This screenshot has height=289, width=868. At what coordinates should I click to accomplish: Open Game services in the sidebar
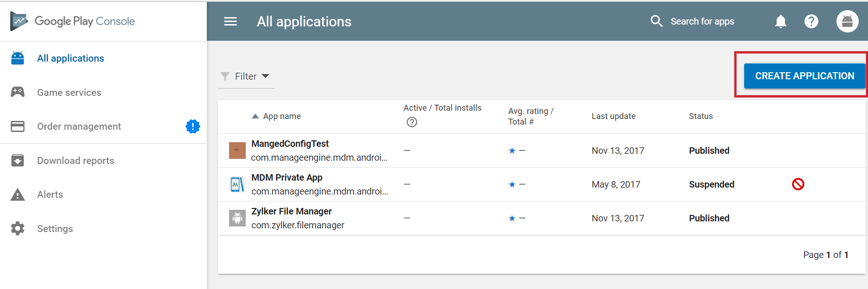point(69,93)
